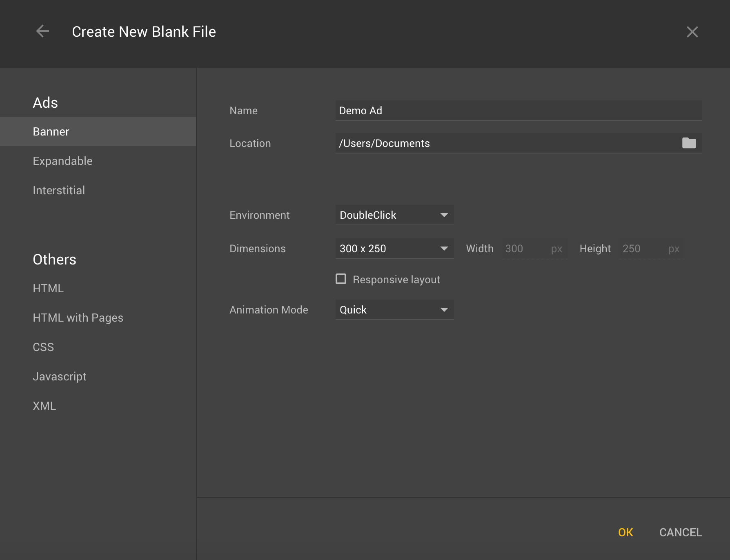
Task: Select XML file type
Action: tap(45, 406)
